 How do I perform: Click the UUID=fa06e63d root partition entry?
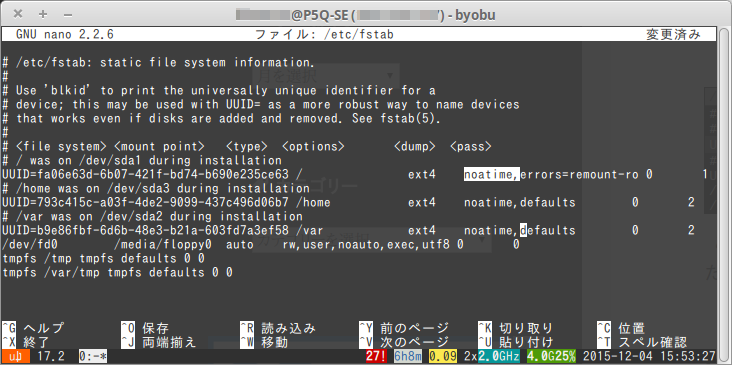(145, 175)
